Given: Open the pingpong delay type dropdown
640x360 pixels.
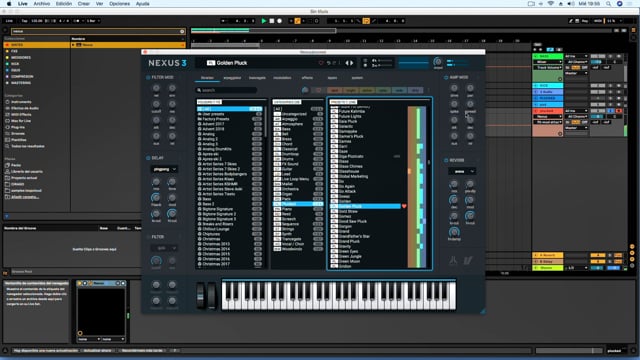Looking at the screenshot, I should [x=164, y=169].
